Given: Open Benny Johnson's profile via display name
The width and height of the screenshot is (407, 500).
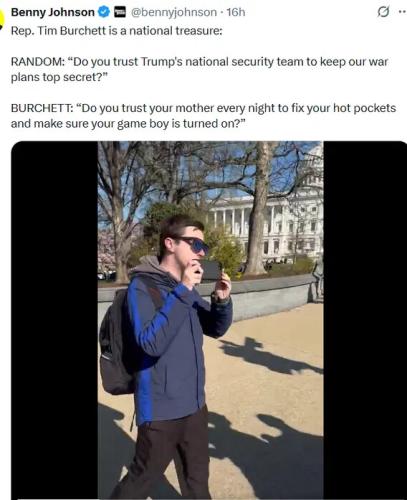Looking at the screenshot, I should (x=53, y=12).
